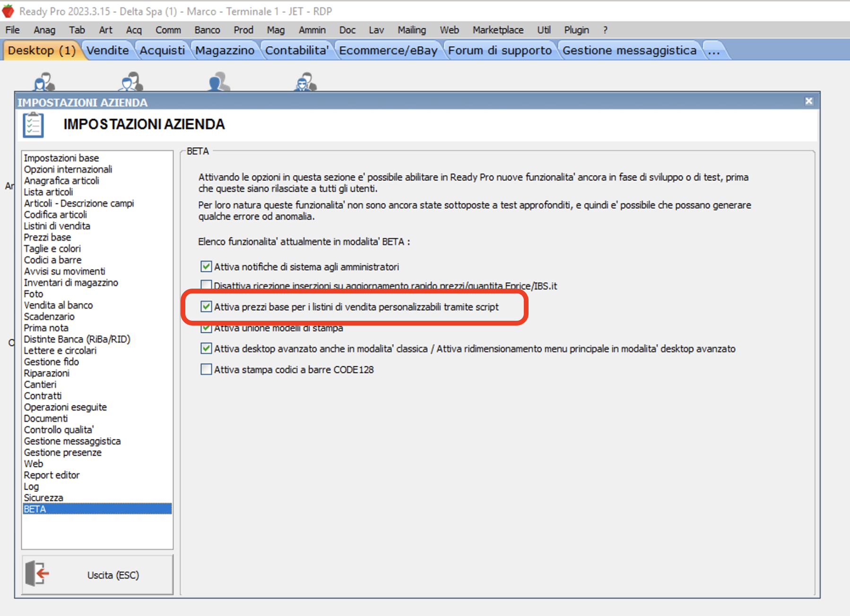Screen dimensions: 850x616
Task: Switch to the Forum di supporto tab
Action: click(x=500, y=50)
